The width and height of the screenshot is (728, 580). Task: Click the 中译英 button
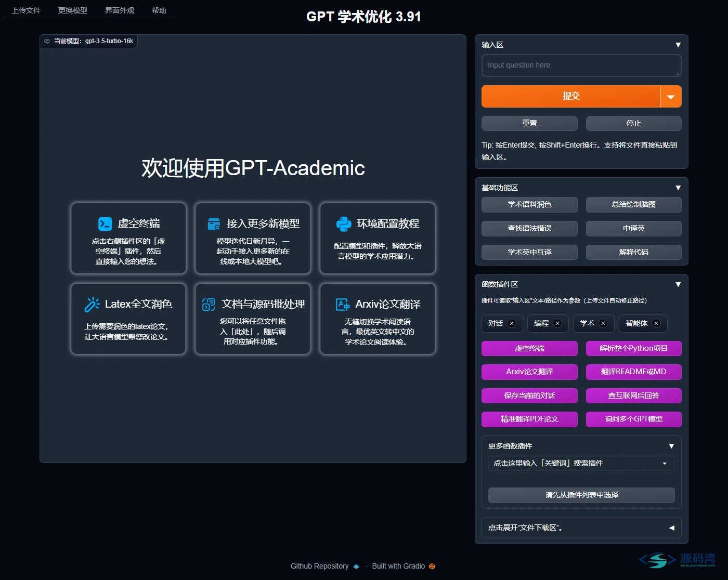point(634,229)
